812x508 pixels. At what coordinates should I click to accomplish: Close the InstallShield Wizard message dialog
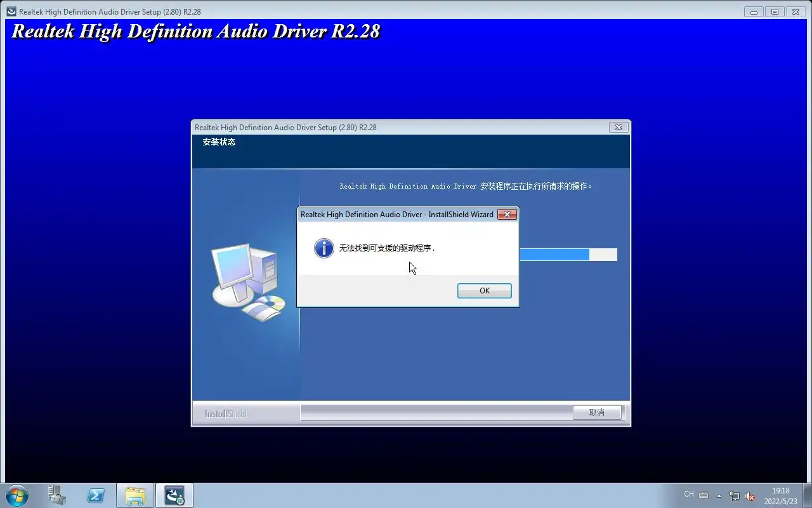pyautogui.click(x=507, y=215)
